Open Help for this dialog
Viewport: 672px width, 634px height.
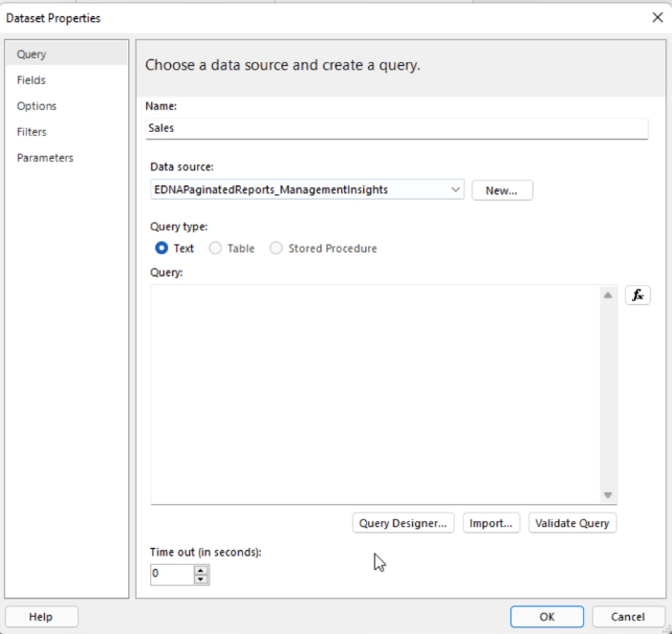(41, 617)
